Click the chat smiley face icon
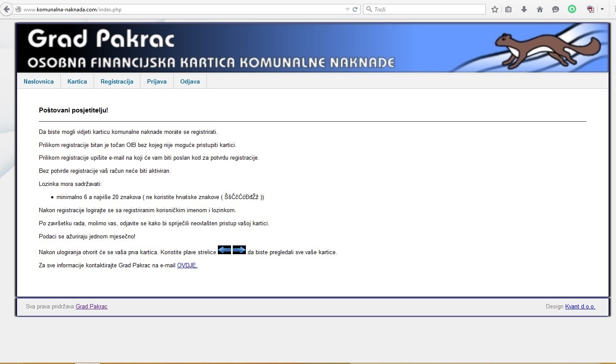616x364 pixels. (556, 9)
